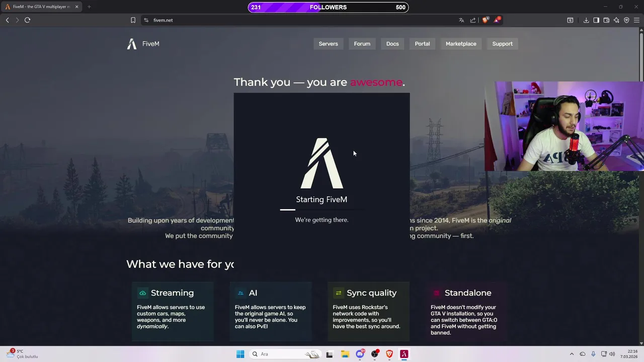
Task: Click the Sync quality heading
Action: click(371, 293)
